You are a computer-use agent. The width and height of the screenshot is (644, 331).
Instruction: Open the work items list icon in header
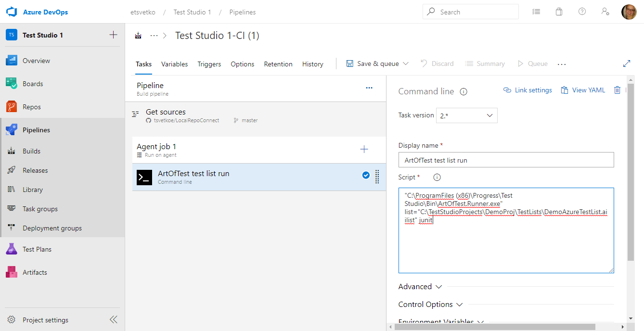coord(536,12)
